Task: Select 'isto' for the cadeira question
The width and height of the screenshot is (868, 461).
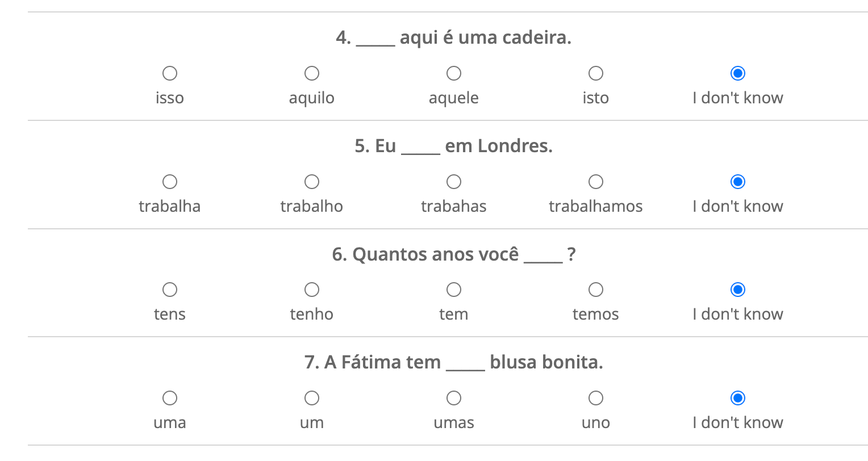Action: click(596, 73)
